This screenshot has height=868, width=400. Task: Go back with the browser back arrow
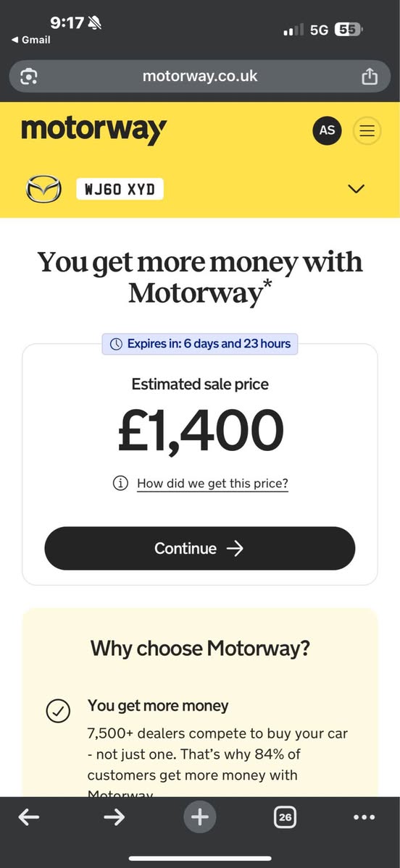point(29,817)
